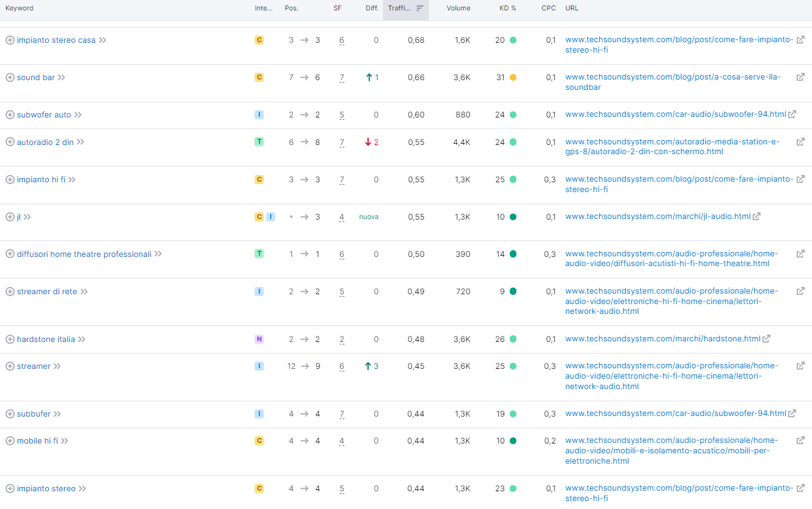Image resolution: width=812 pixels, height=509 pixels.
Task: Click orange KD dot in 'sound bar' row
Action: point(513,77)
